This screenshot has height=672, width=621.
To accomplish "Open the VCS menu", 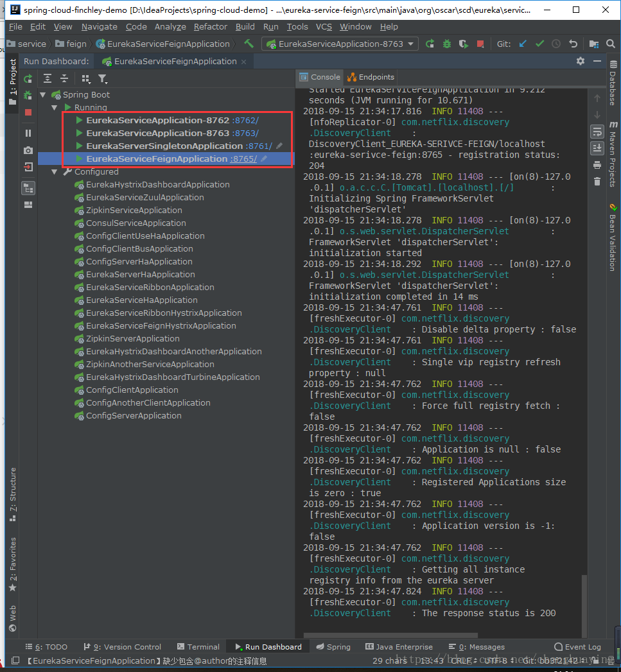I will point(324,26).
